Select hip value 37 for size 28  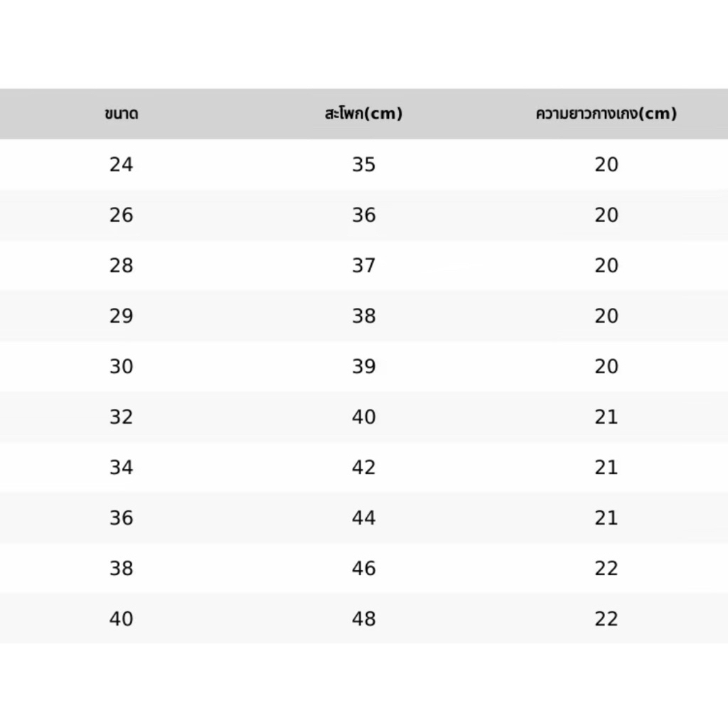(x=363, y=266)
